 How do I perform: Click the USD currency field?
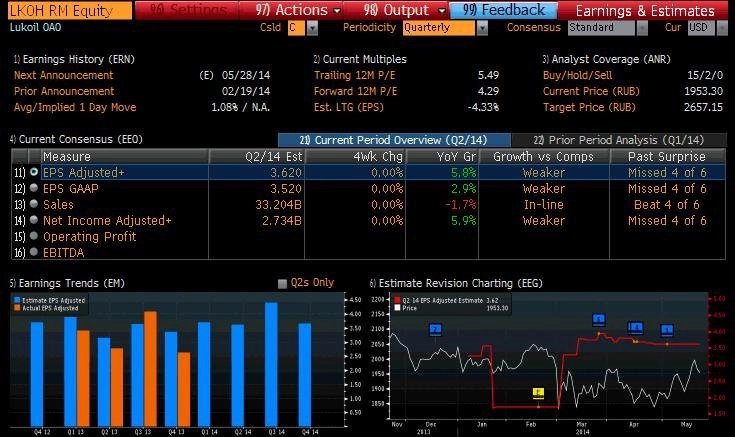701,28
